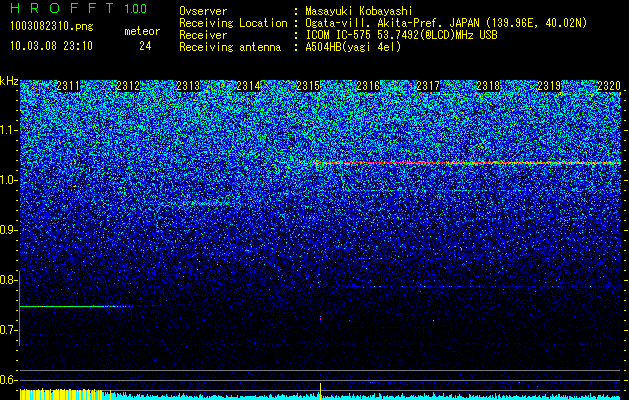Click the 2315 time label

(x=308, y=86)
